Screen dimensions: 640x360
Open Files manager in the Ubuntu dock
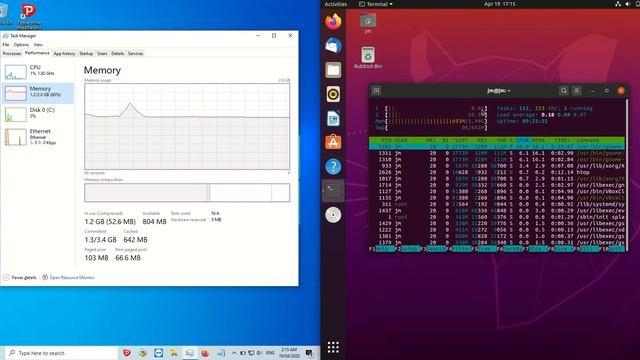tap(333, 70)
